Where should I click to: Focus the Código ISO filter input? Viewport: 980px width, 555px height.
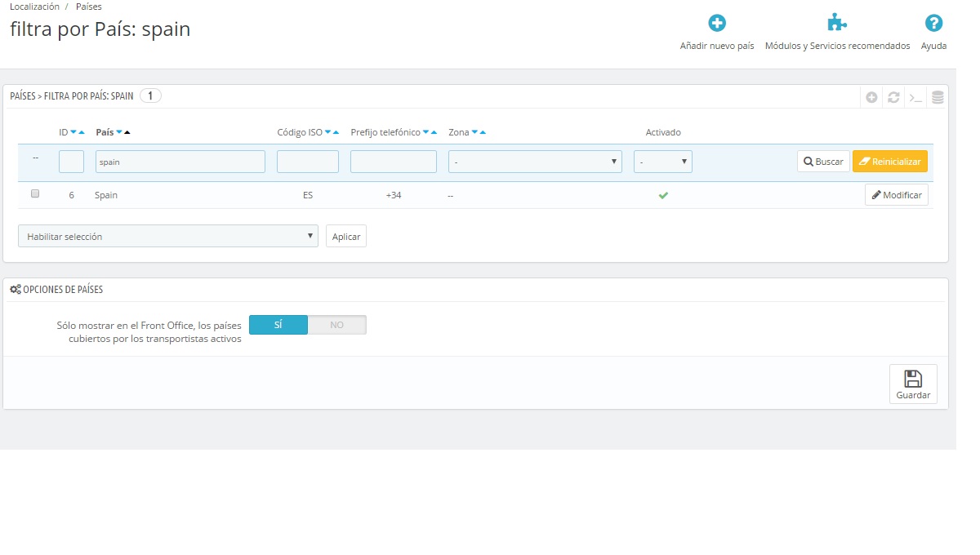pos(308,162)
